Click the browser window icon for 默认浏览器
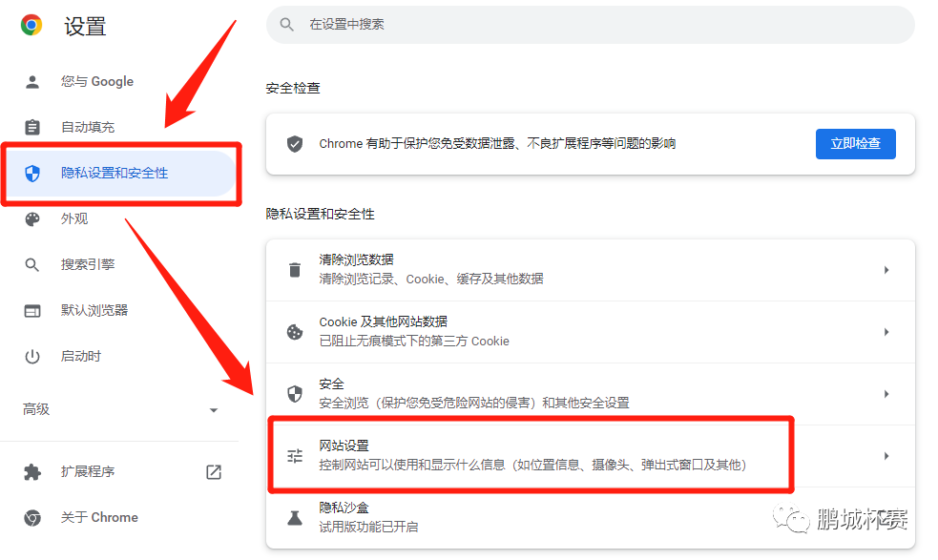This screenshot has width=938, height=560. [32, 310]
